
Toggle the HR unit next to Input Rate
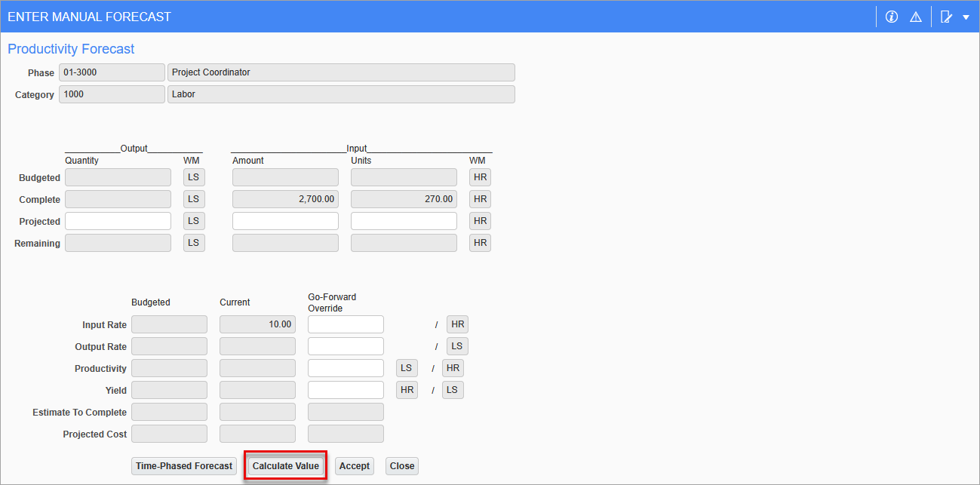[x=457, y=324]
